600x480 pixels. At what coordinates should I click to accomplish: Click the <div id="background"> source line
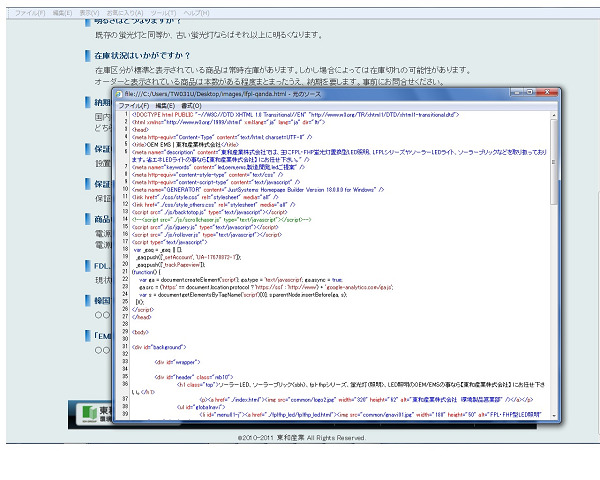tap(159, 347)
